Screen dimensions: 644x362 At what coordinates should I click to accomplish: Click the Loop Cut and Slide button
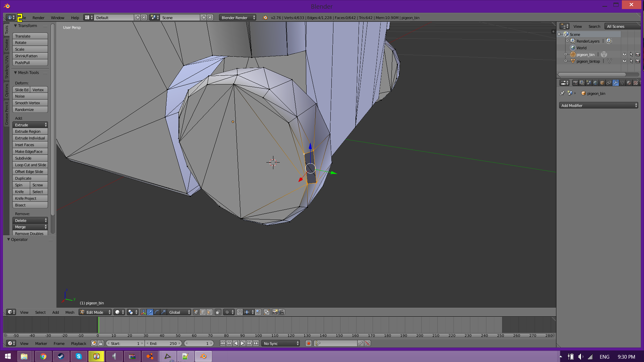click(30, 165)
